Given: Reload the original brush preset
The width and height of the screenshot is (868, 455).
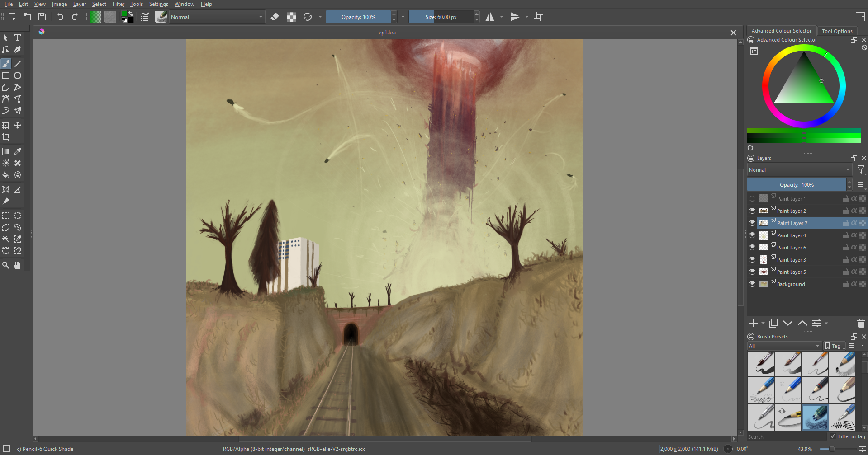Looking at the screenshot, I should coord(308,17).
